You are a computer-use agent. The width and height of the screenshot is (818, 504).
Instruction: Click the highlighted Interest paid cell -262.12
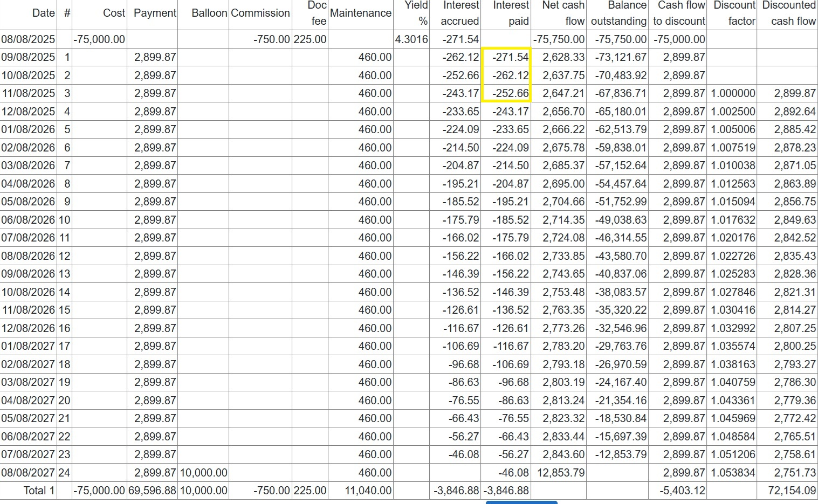[510, 75]
